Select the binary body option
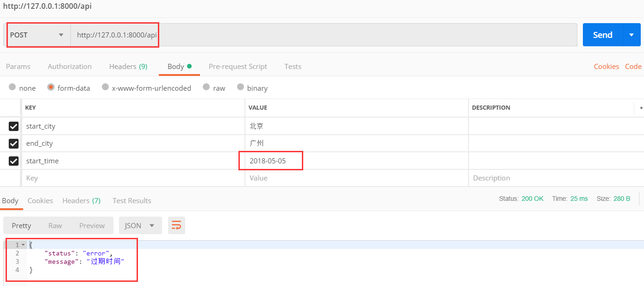 coord(240,87)
